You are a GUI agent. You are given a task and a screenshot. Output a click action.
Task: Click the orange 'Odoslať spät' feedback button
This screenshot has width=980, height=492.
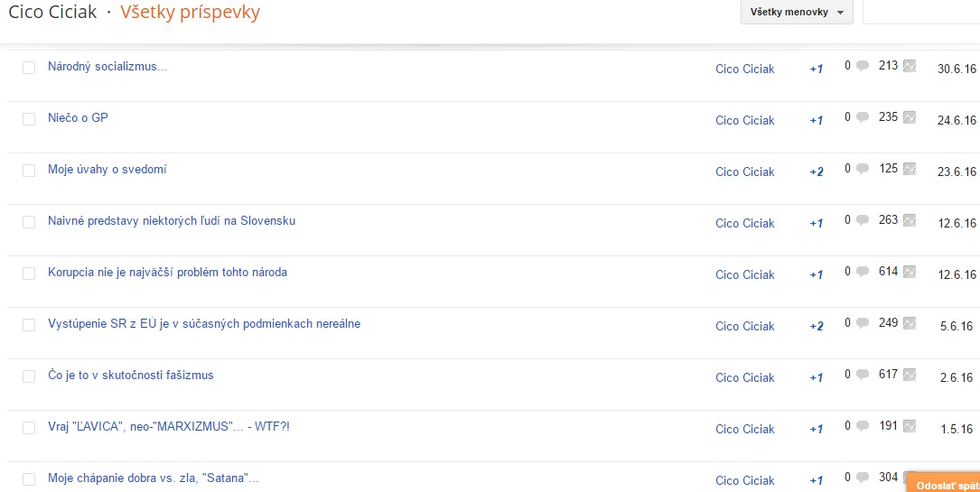tap(944, 485)
